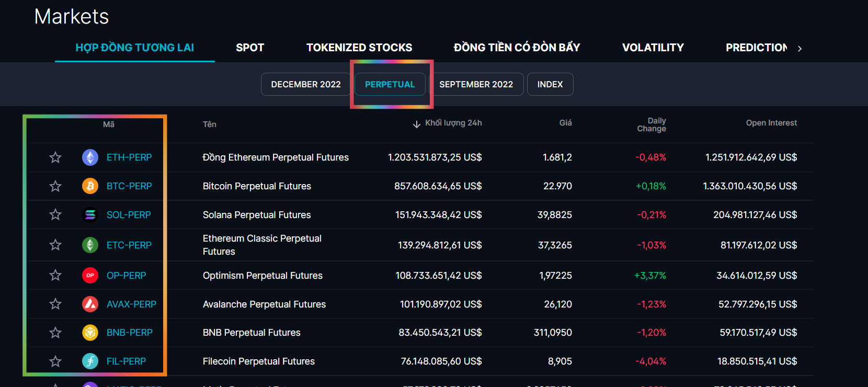Click the BNB coin icon
The width and height of the screenshot is (868, 387).
(90, 333)
